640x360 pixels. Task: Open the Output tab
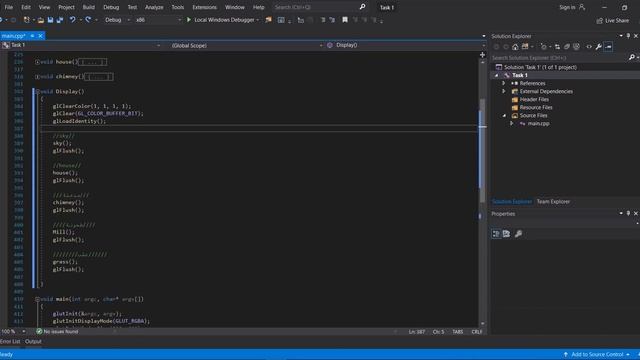click(x=33, y=341)
